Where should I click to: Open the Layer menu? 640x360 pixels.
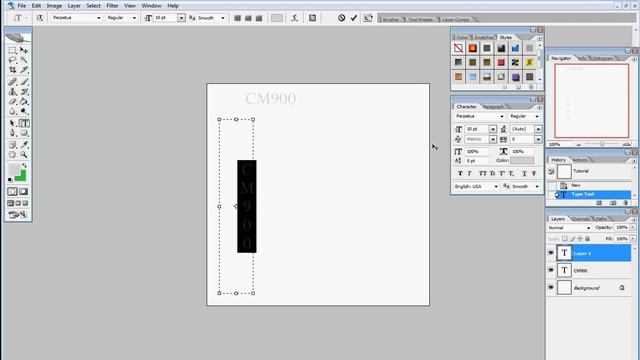[74, 6]
